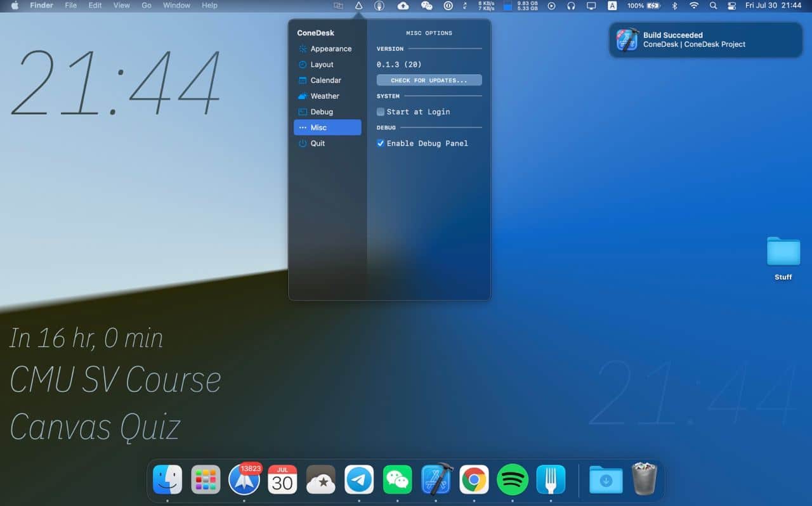Image resolution: width=812 pixels, height=506 pixels.
Task: Click the input source A icon
Action: [x=612, y=6]
